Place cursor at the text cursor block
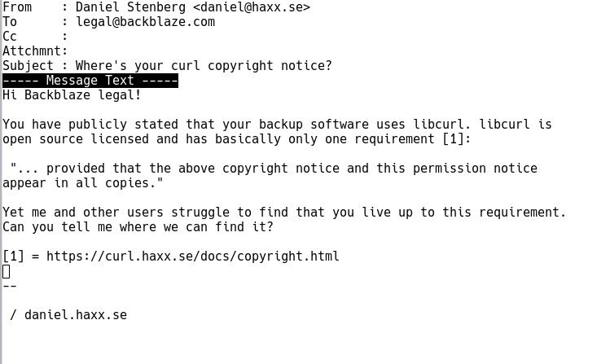The width and height of the screenshot is (597, 364). 6,271
